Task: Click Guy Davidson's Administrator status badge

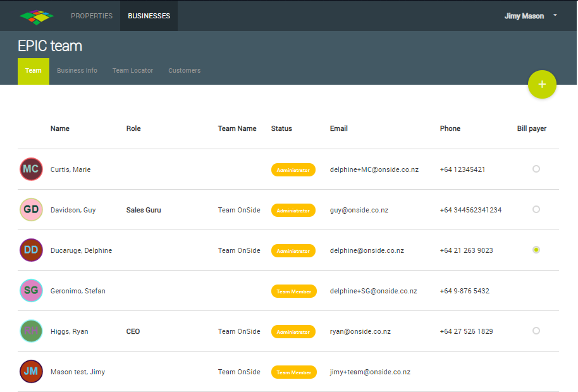Action: pyautogui.click(x=293, y=210)
